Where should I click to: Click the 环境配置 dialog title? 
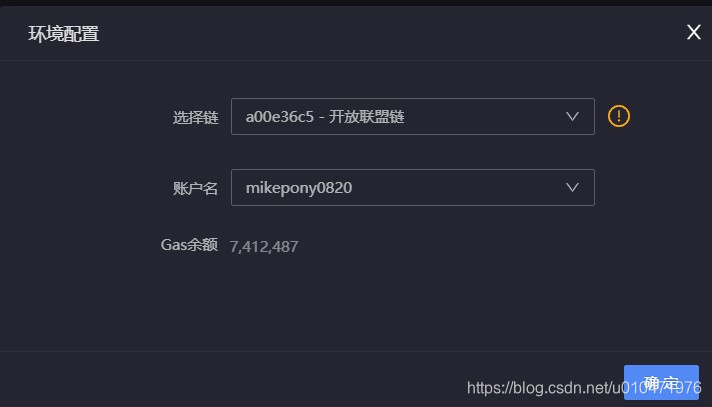pyautogui.click(x=64, y=34)
